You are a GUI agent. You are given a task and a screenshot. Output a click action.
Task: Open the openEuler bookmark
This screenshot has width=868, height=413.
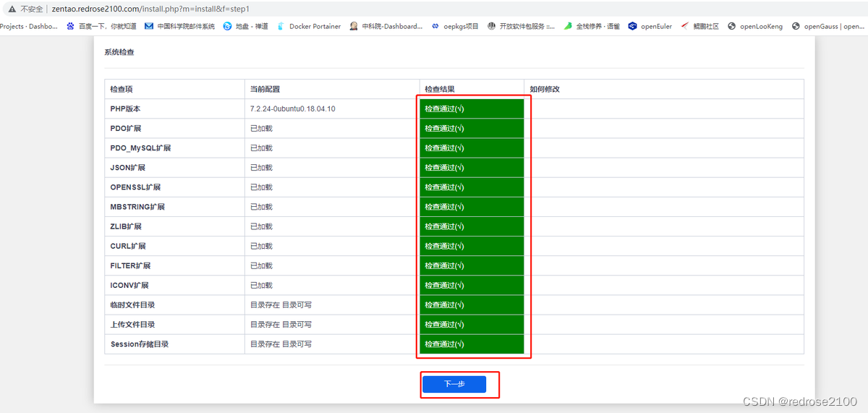(650, 26)
